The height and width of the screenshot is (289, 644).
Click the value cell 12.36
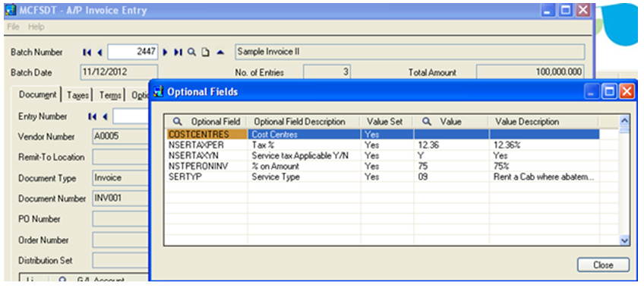[x=451, y=145]
